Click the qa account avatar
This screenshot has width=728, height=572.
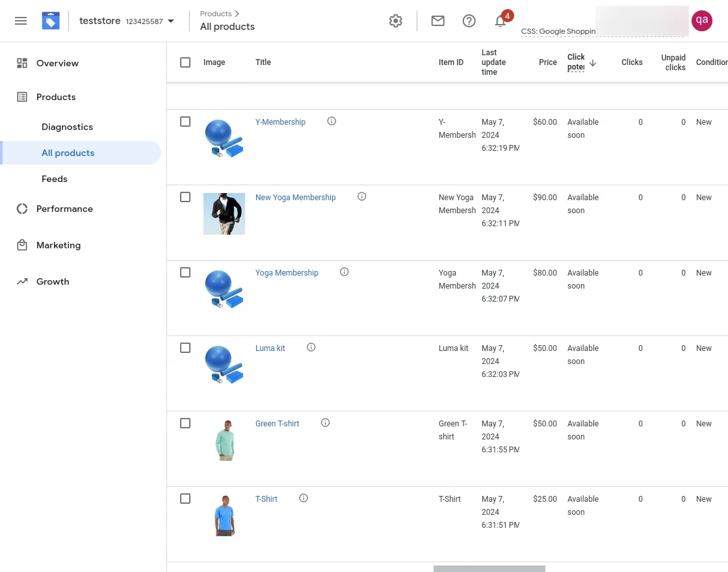point(702,21)
